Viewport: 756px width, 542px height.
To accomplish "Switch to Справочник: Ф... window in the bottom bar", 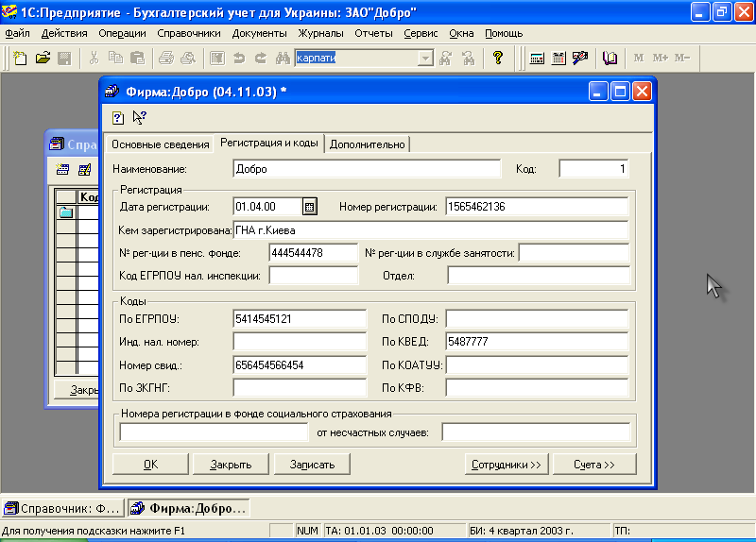I will tap(62, 508).
